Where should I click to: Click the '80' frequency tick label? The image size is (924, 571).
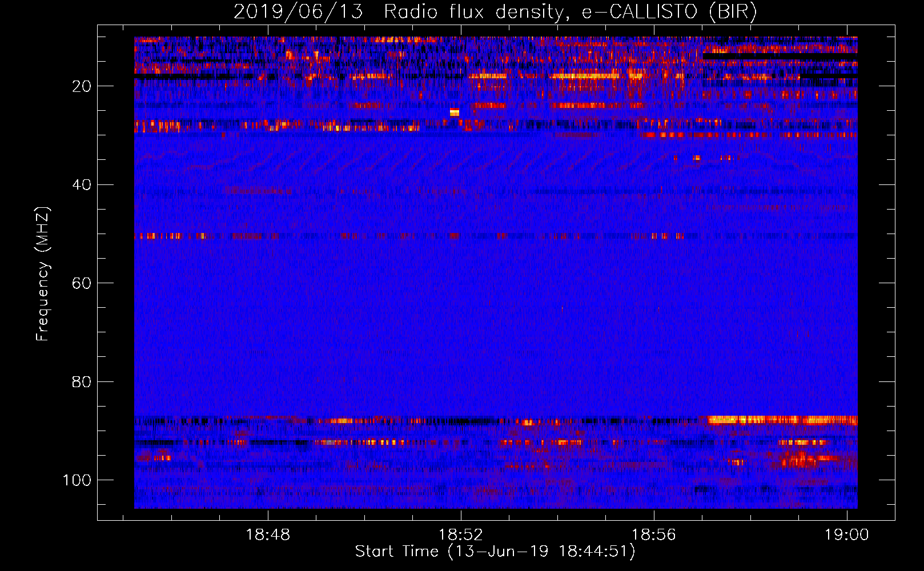(82, 382)
